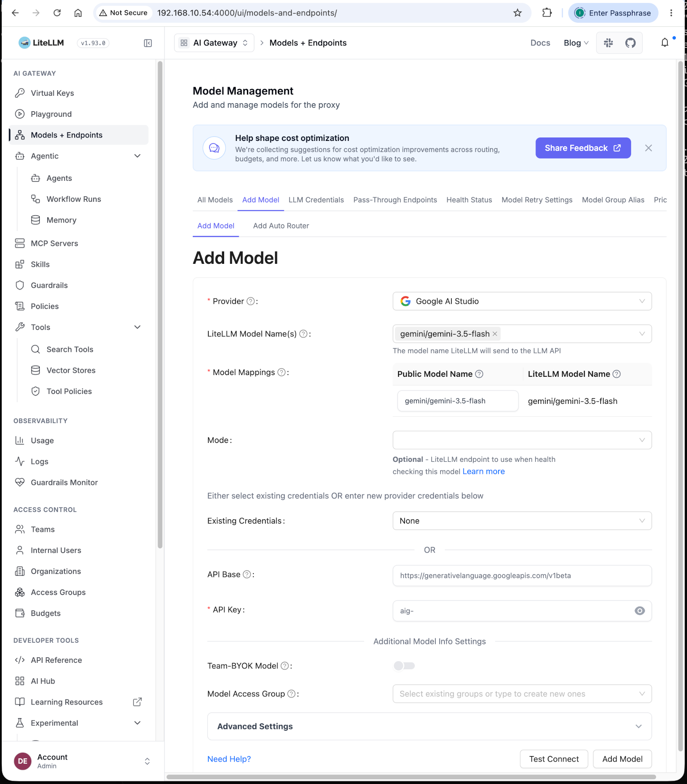Click the Public Model Name help icon
Image resolution: width=687 pixels, height=784 pixels.
479,374
